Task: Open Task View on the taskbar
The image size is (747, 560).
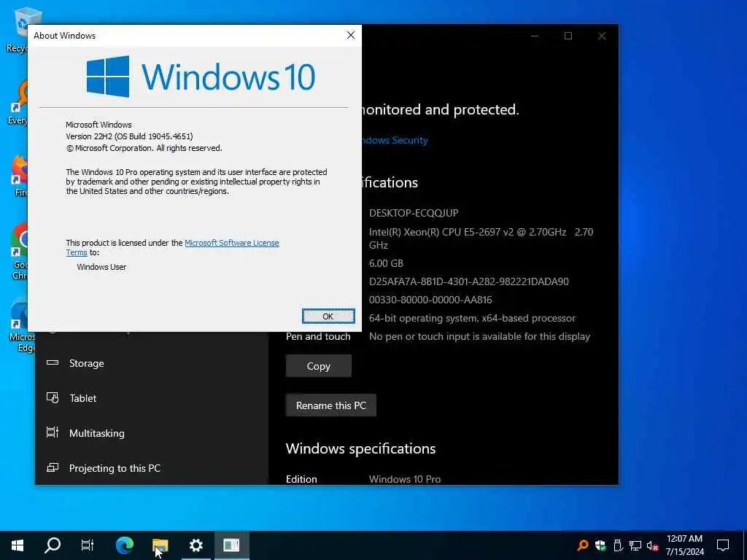Action: point(88,545)
